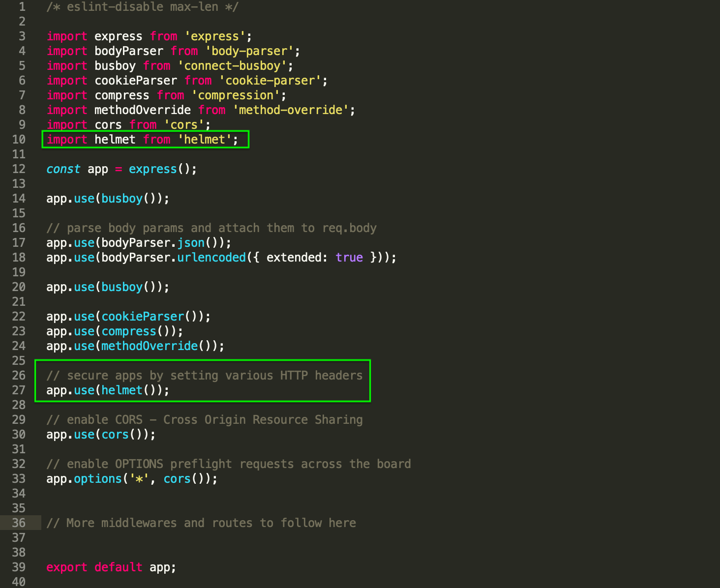Select the true keyword on line 18
The height and width of the screenshot is (588, 720).
click(x=349, y=257)
